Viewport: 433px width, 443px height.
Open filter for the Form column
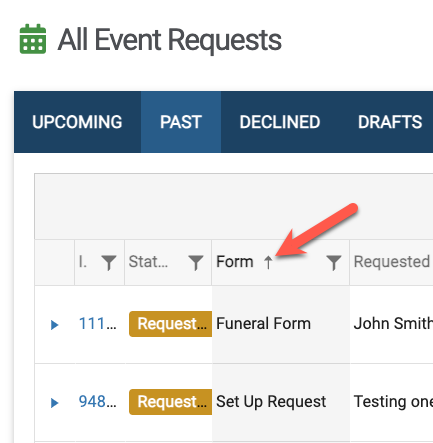click(x=334, y=262)
